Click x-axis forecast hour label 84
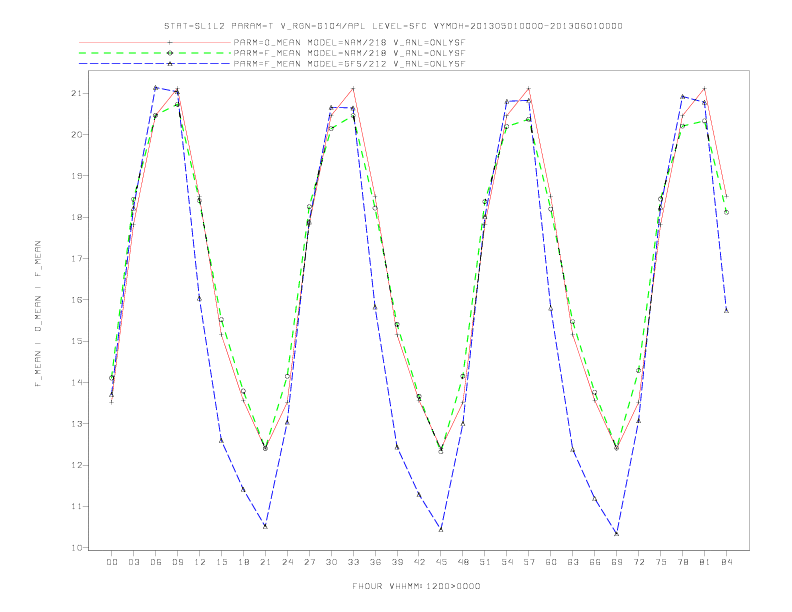 727,562
